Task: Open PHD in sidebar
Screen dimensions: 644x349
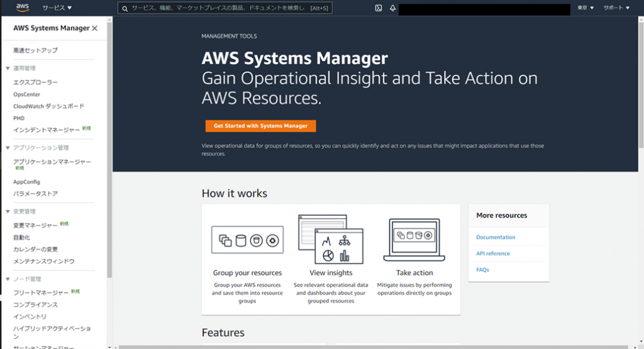Action: tap(19, 118)
